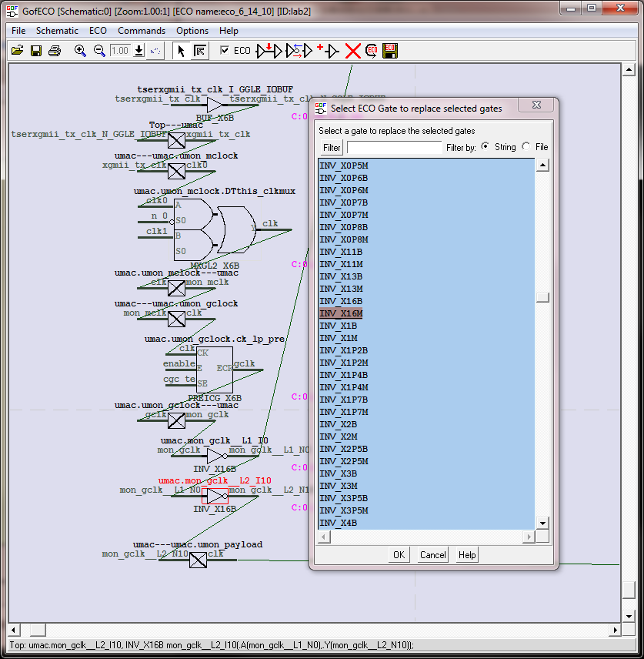
Task: Open the Schematic menu
Action: (x=57, y=31)
